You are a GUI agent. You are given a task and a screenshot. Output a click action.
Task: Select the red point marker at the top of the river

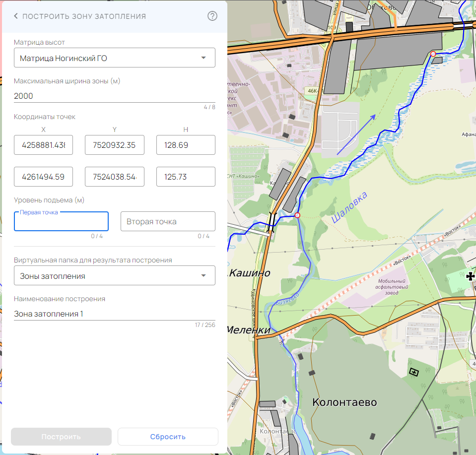(433, 54)
